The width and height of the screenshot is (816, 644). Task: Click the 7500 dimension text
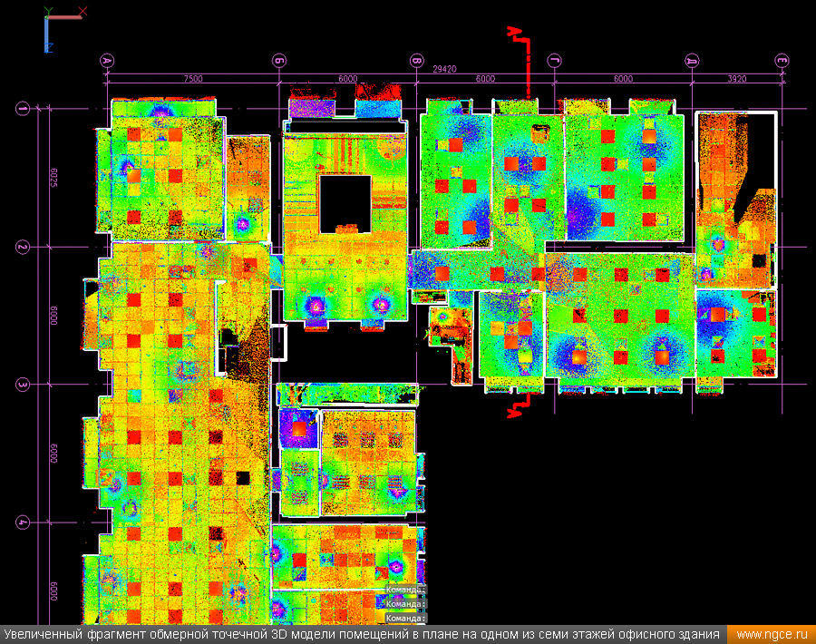[x=192, y=79]
